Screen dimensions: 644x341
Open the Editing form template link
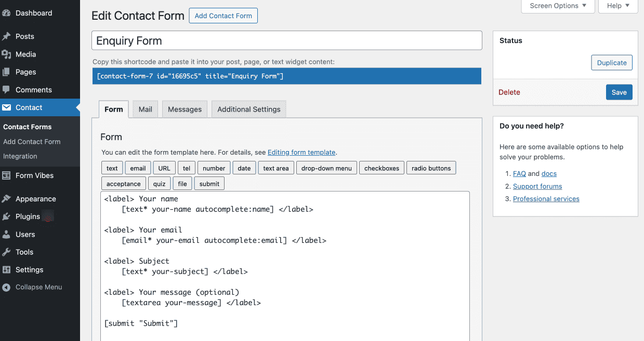coord(301,152)
